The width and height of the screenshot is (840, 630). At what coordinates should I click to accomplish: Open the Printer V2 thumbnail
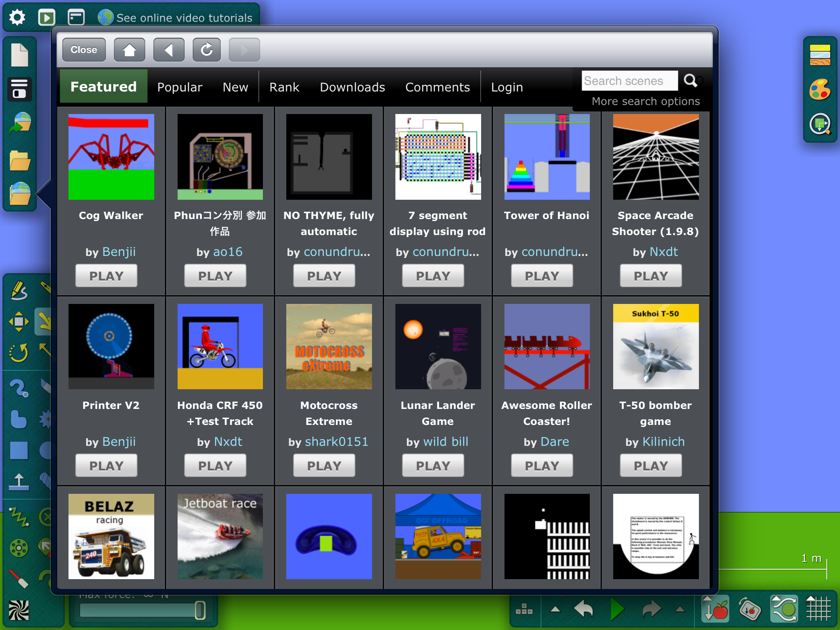point(111,347)
